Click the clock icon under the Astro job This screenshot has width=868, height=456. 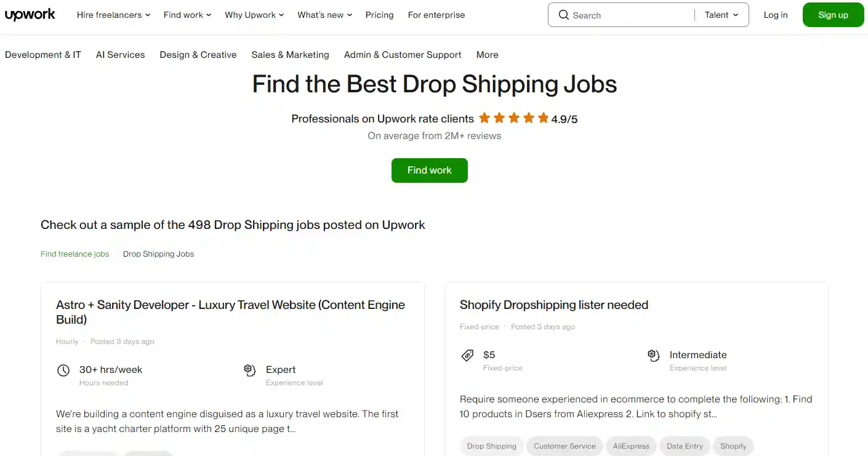(x=63, y=370)
